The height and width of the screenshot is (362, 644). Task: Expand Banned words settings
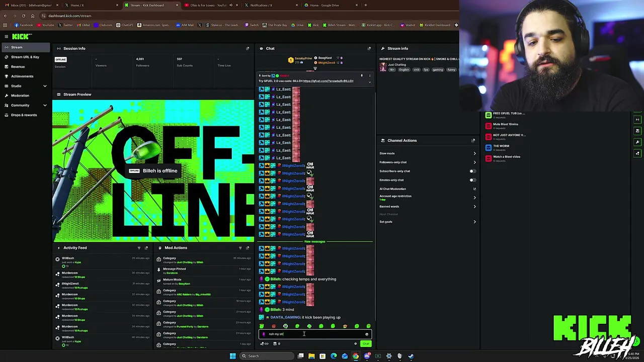coord(474,207)
